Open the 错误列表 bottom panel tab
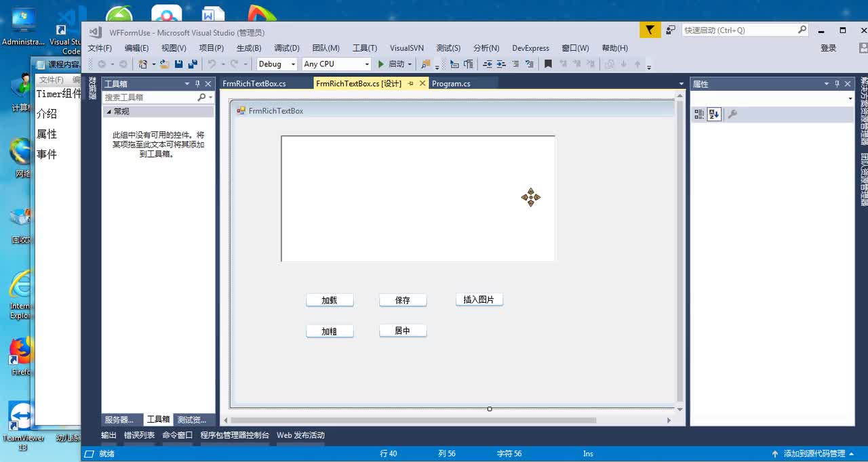This screenshot has height=462, width=868. click(140, 435)
